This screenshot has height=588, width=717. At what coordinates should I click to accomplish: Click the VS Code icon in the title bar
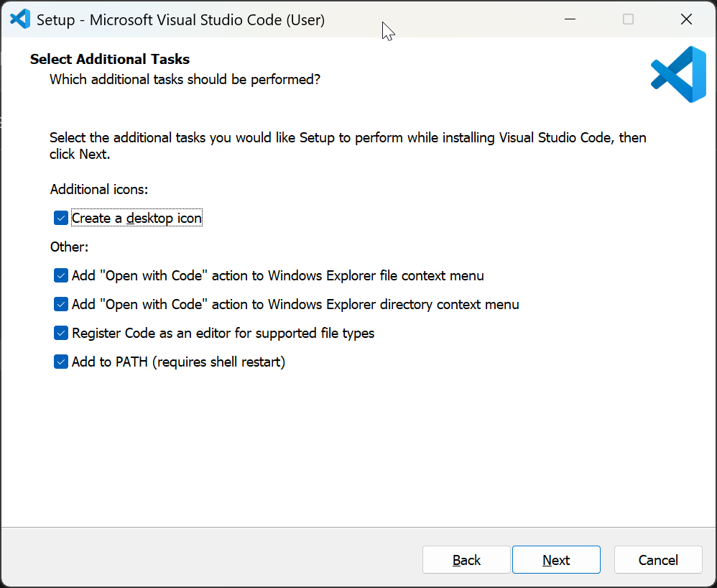point(20,19)
